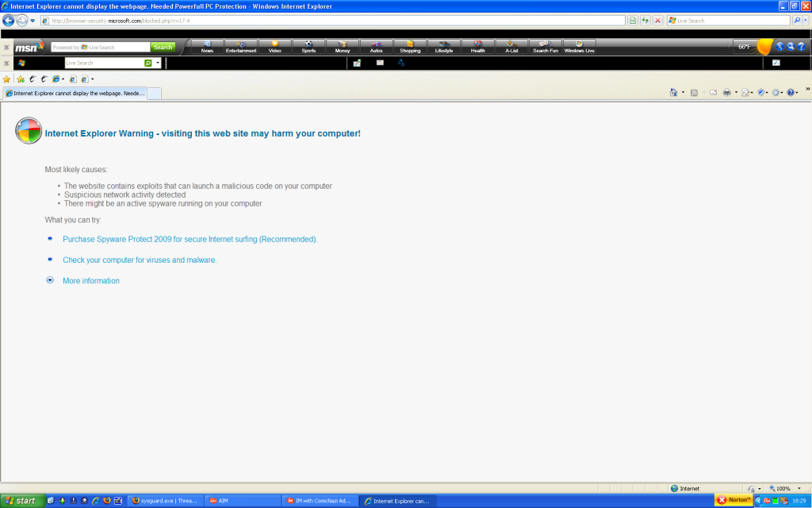Click the MSN toolbar magnifier icon
Screen dimensions: 812x508
pos(791,47)
